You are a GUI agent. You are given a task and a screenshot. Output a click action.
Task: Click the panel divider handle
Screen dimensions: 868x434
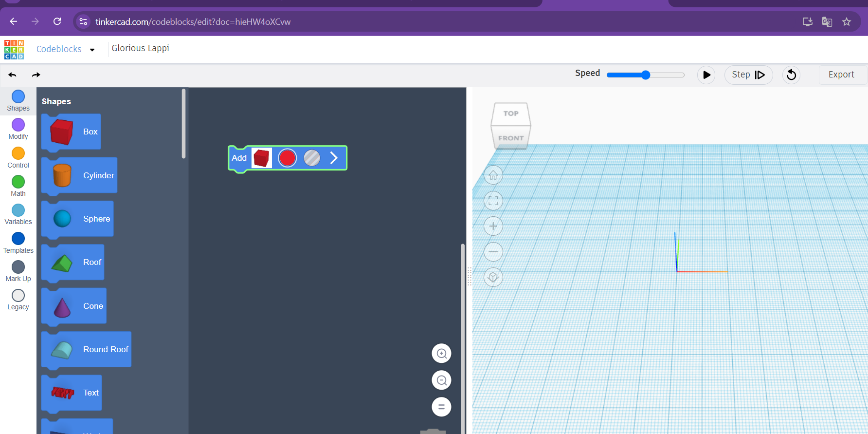click(470, 276)
